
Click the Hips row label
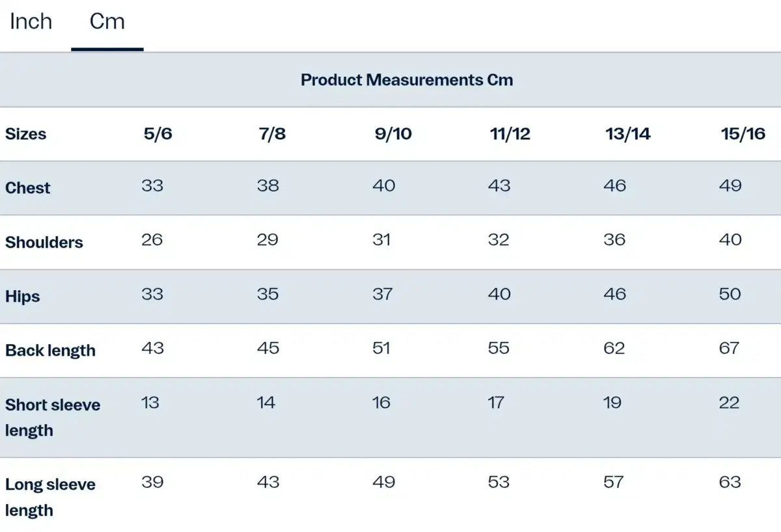pos(23,297)
